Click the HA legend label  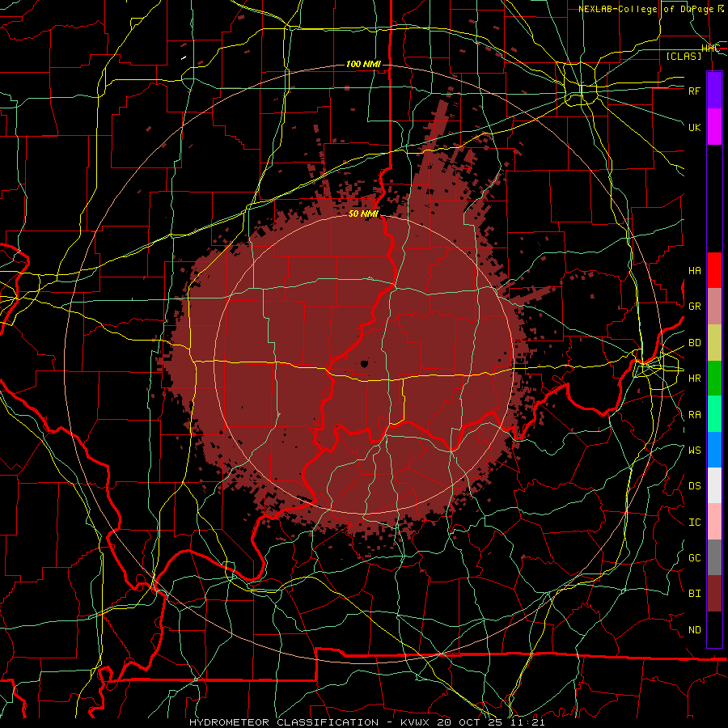[x=694, y=271]
